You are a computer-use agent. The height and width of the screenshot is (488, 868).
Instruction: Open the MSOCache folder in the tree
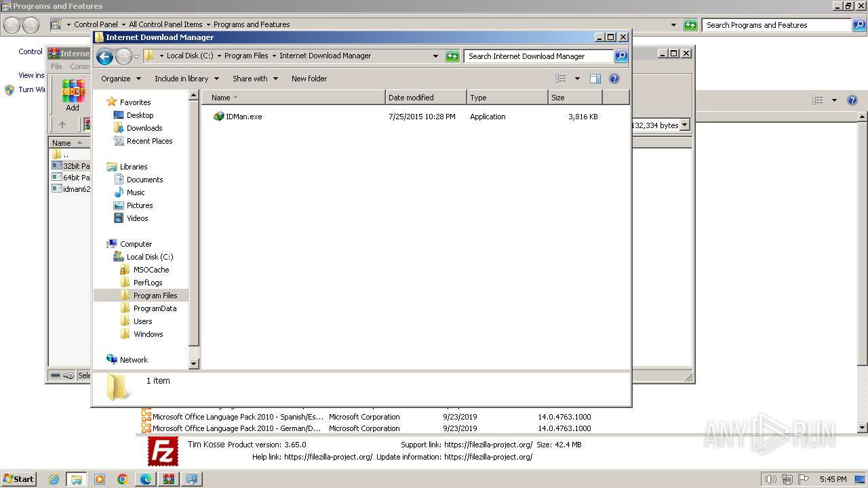click(151, 270)
